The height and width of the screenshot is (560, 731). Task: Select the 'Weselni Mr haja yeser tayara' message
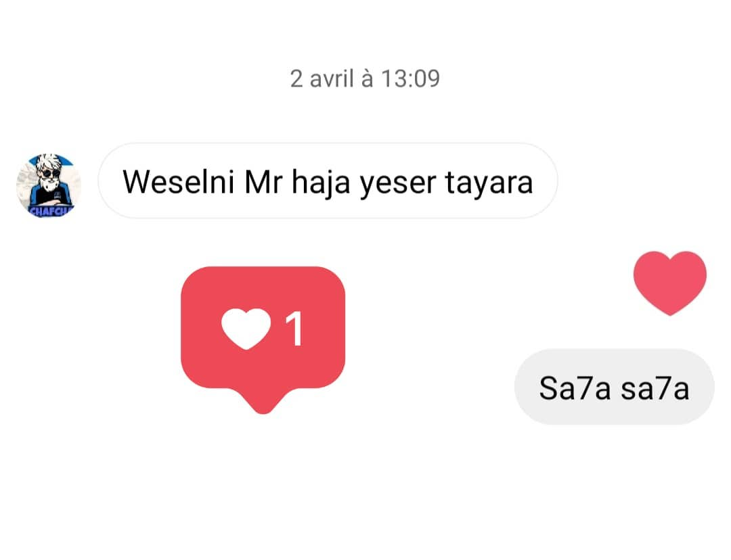pyautogui.click(x=328, y=181)
